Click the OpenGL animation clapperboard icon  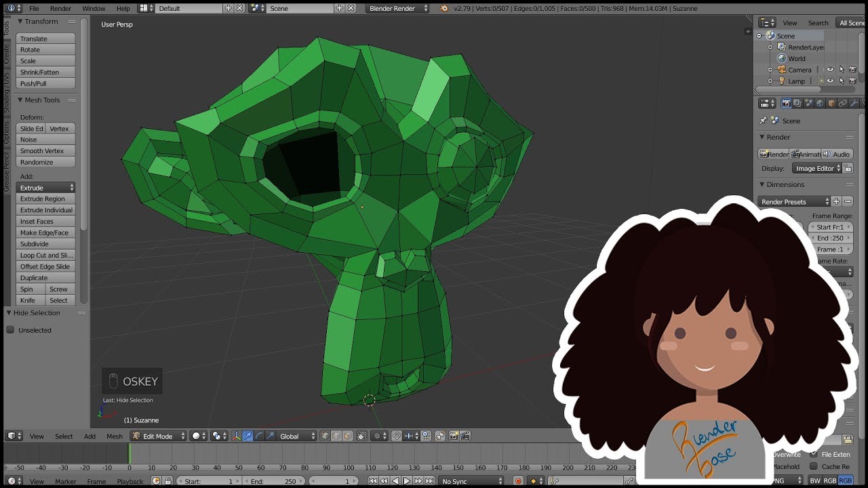(466, 436)
